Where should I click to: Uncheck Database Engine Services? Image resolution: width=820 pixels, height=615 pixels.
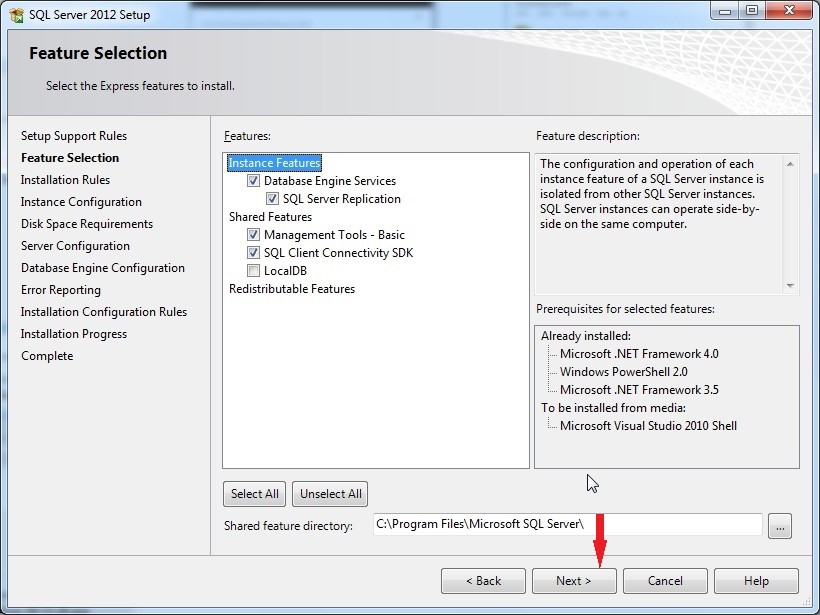(x=253, y=181)
